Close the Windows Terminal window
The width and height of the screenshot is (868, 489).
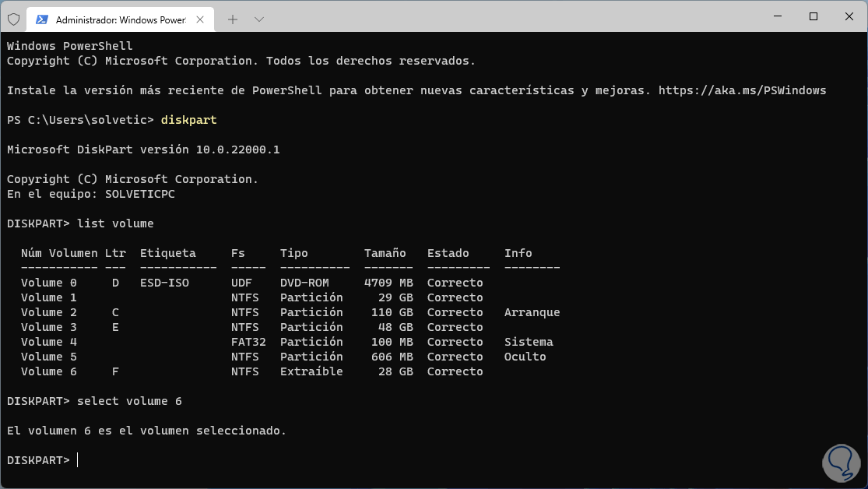tap(849, 16)
